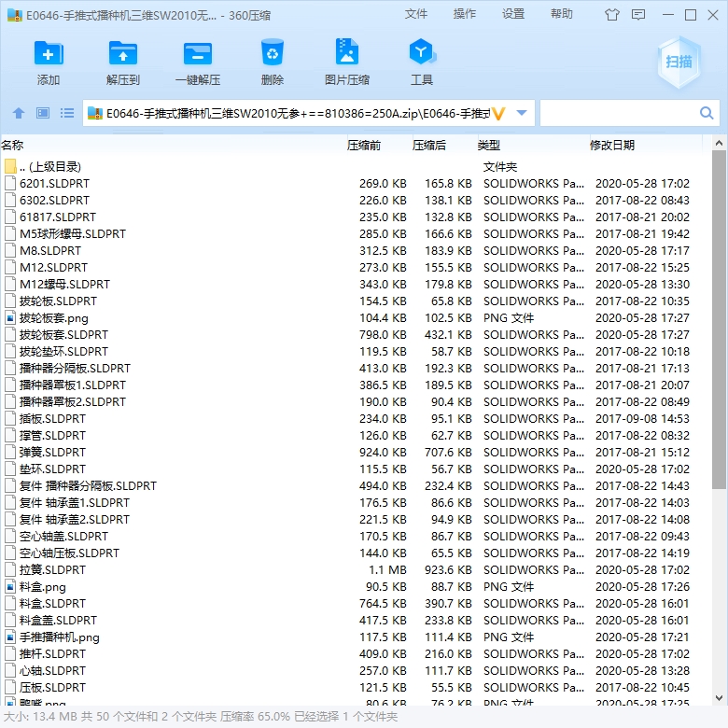Click the 一键解压 (one-click extract) icon
The width and height of the screenshot is (728, 728).
pyautogui.click(x=198, y=53)
